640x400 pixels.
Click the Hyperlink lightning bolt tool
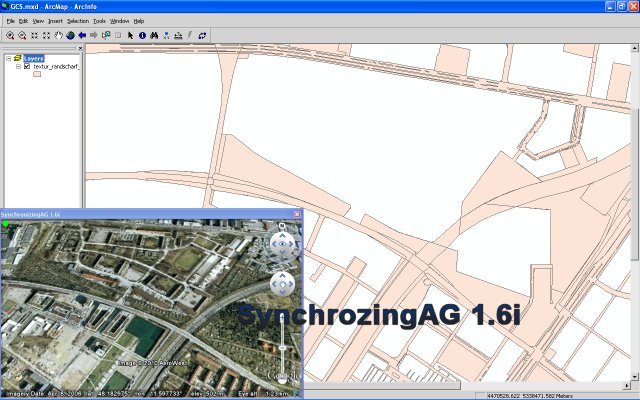190,36
